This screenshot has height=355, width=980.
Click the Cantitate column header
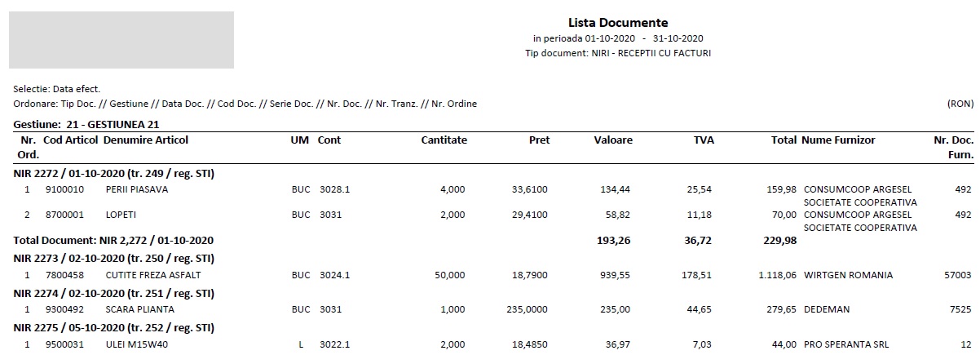tap(444, 140)
